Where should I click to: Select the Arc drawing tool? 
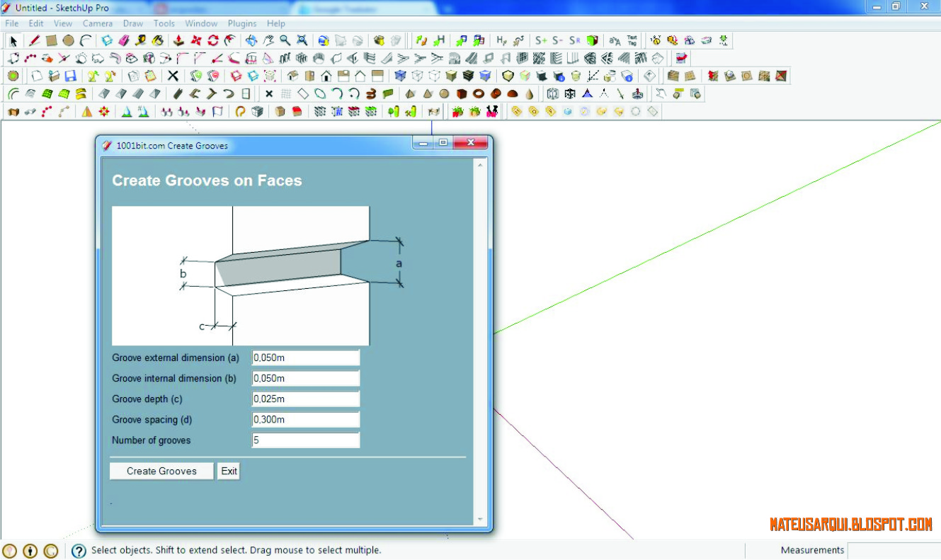click(86, 40)
